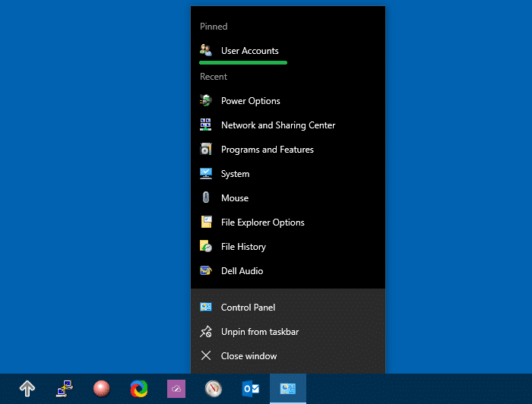Choose Close window option

click(x=288, y=356)
